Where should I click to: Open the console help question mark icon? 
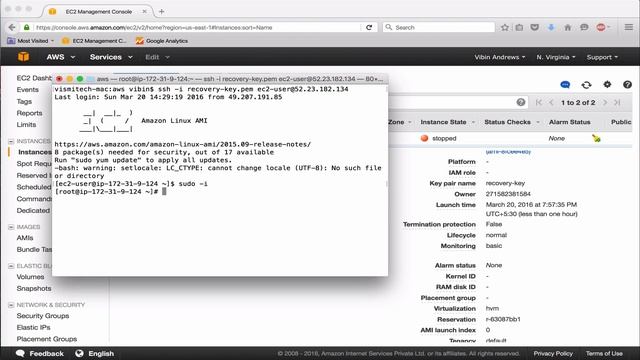627,84
